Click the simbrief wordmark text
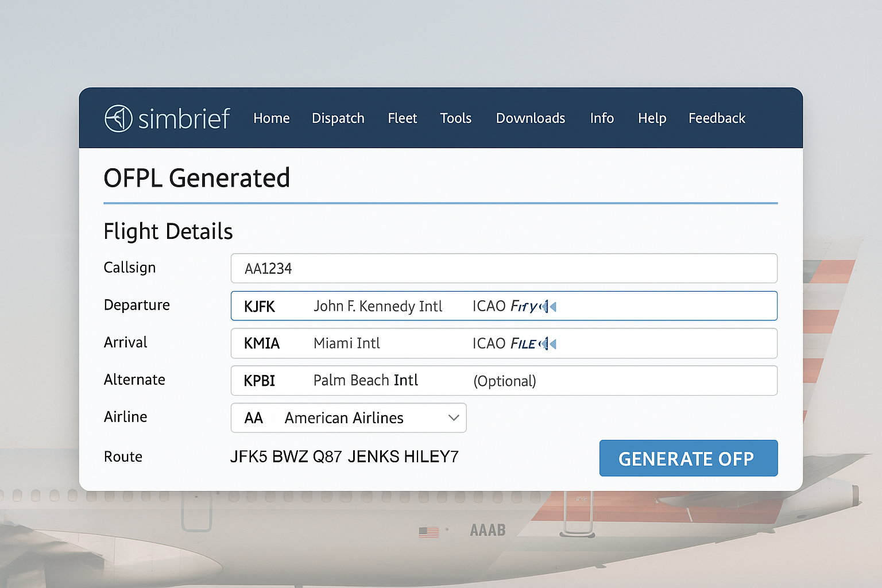Screen dimensions: 882x588 tap(184, 118)
